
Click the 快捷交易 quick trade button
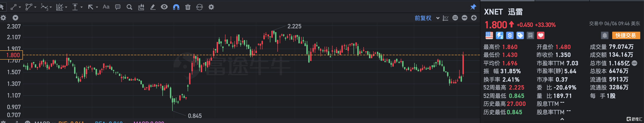tap(626, 36)
